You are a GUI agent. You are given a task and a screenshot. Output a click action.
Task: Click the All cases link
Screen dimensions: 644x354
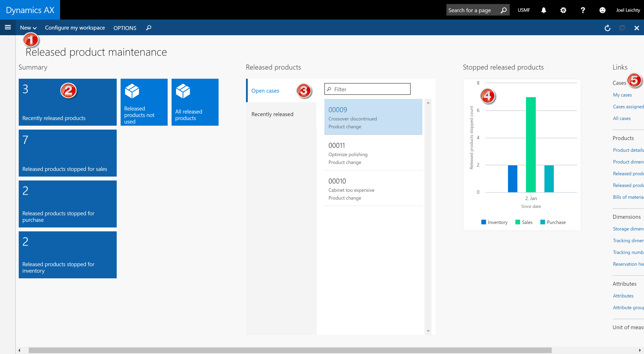point(622,118)
